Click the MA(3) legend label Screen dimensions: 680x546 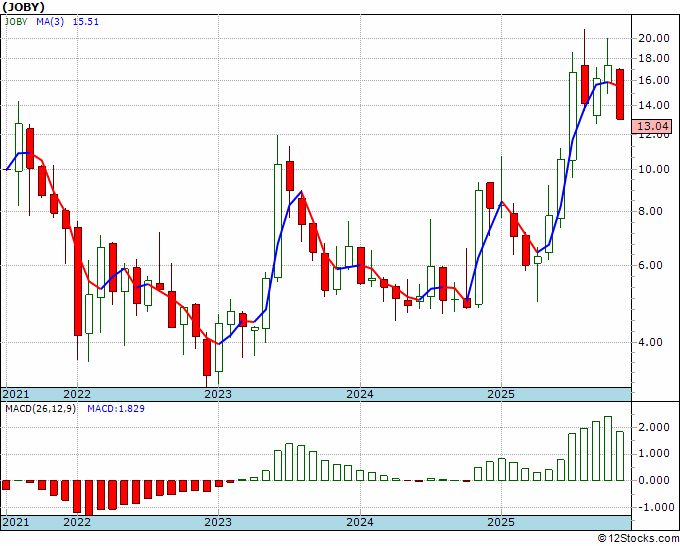coord(50,21)
